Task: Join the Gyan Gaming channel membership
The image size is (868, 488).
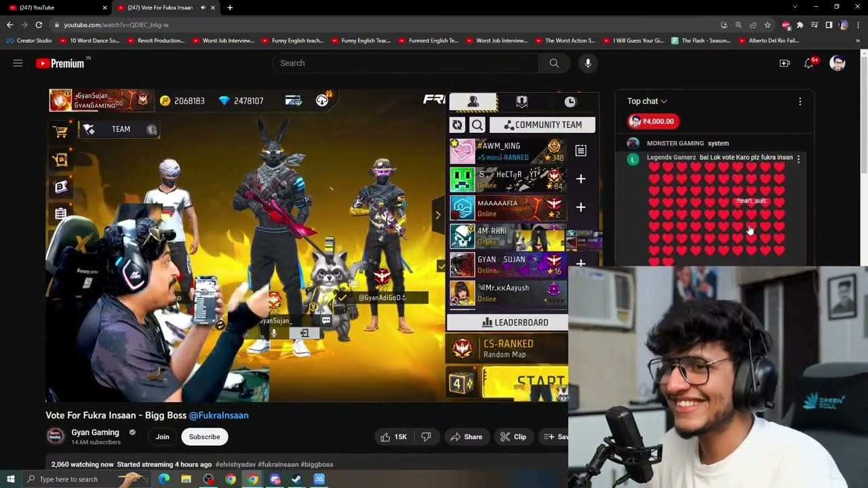Action: coord(163,436)
